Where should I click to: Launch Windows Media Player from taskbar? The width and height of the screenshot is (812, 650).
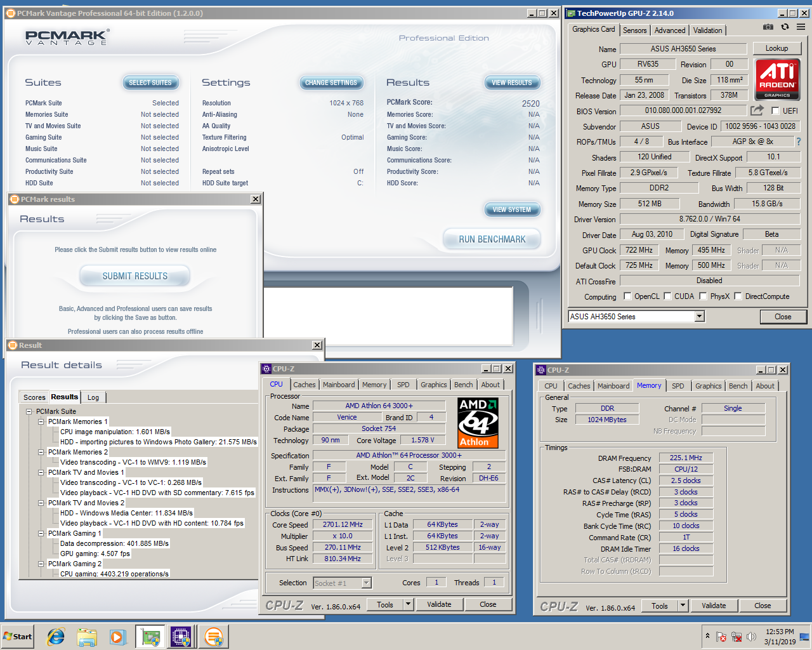[x=117, y=637]
